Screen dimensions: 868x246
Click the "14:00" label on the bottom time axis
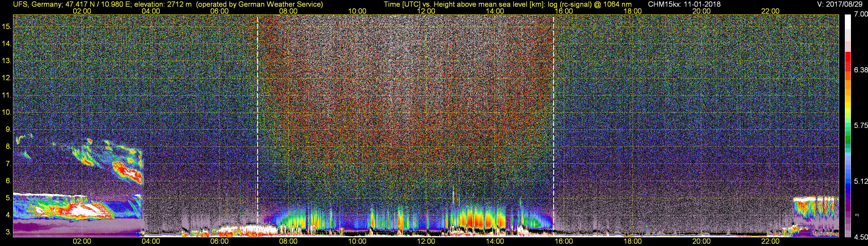click(x=495, y=241)
